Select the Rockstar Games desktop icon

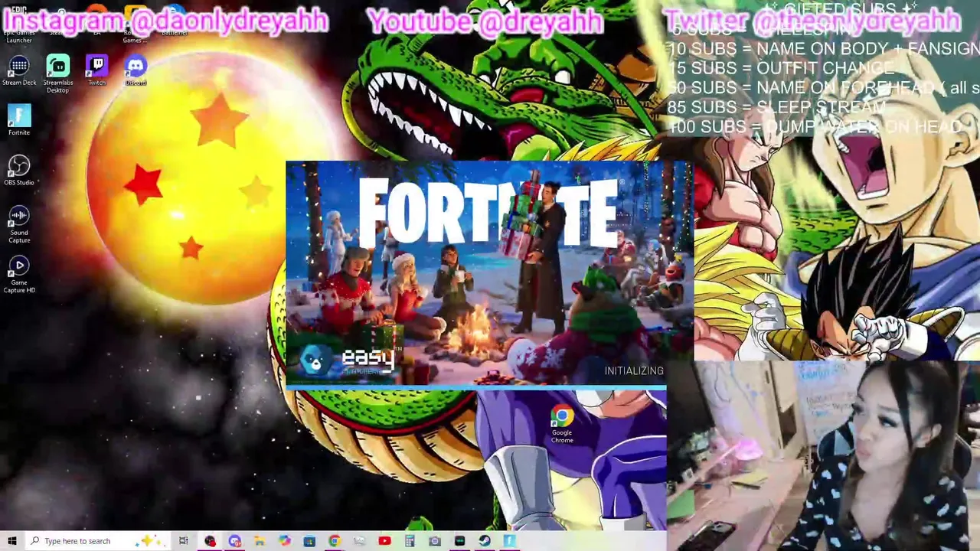[136, 24]
